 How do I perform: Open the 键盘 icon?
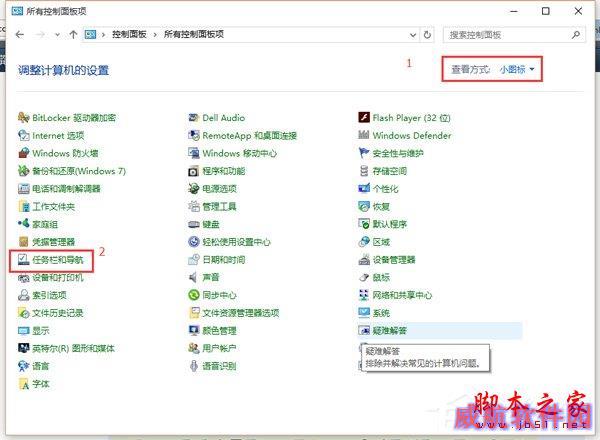tap(194, 224)
